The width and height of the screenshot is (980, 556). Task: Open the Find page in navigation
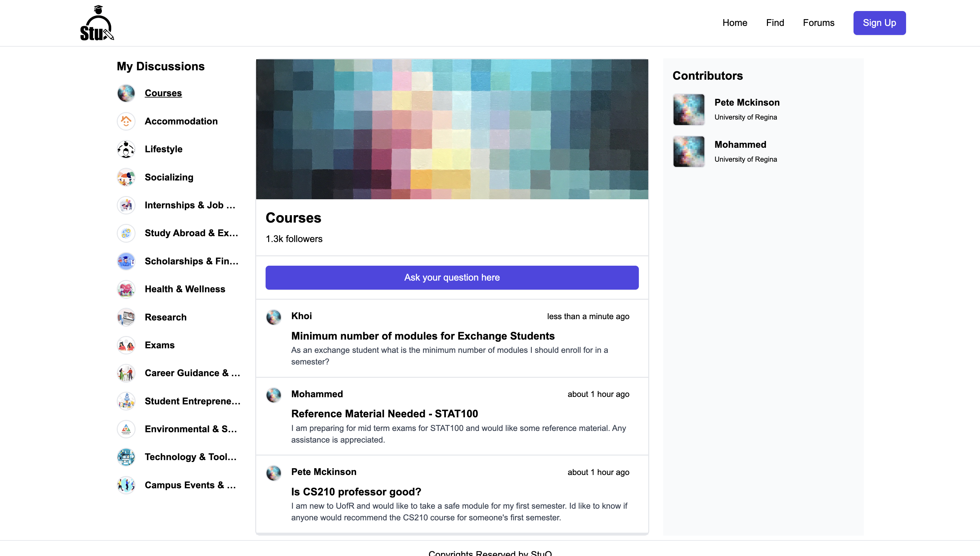pos(775,23)
